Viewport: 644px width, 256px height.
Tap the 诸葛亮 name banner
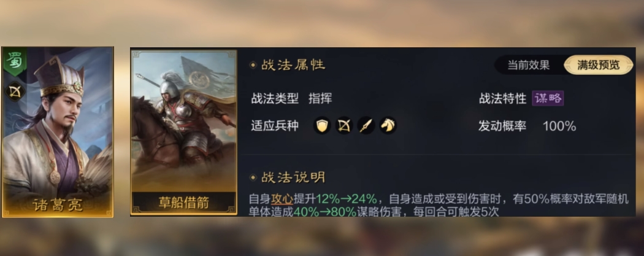pyautogui.click(x=58, y=204)
